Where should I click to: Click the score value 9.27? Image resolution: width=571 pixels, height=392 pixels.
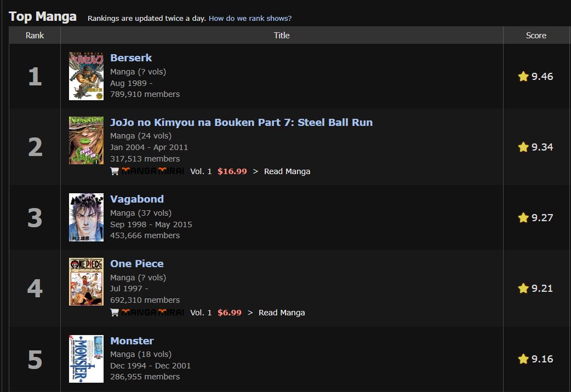pyautogui.click(x=542, y=218)
